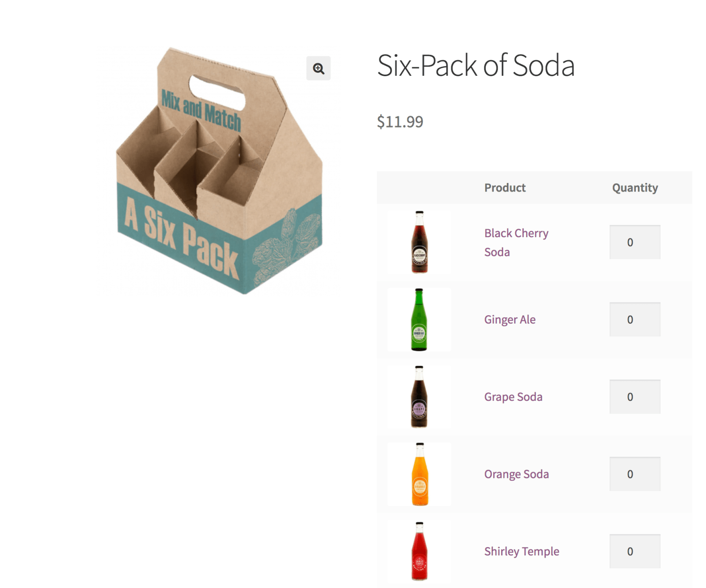Viewport: 706px width, 588px height.
Task: Click the Shirley Temple bottle thumbnail
Action: pos(419,551)
